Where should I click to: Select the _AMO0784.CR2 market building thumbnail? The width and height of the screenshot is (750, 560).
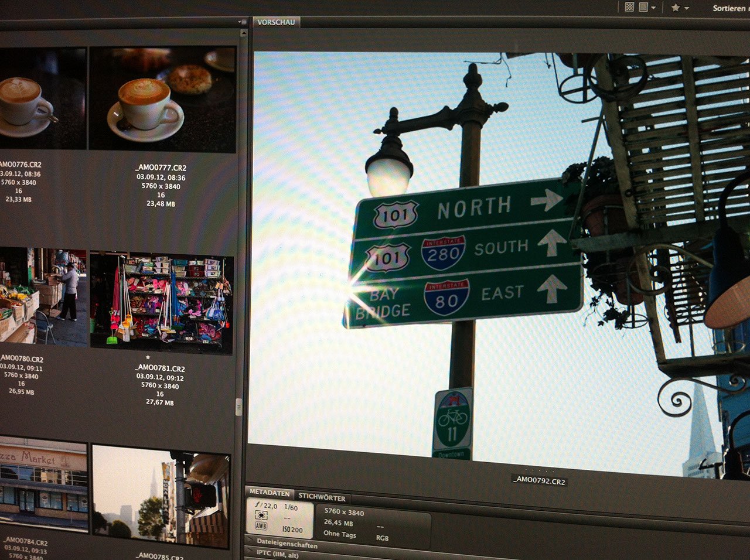(x=43, y=485)
